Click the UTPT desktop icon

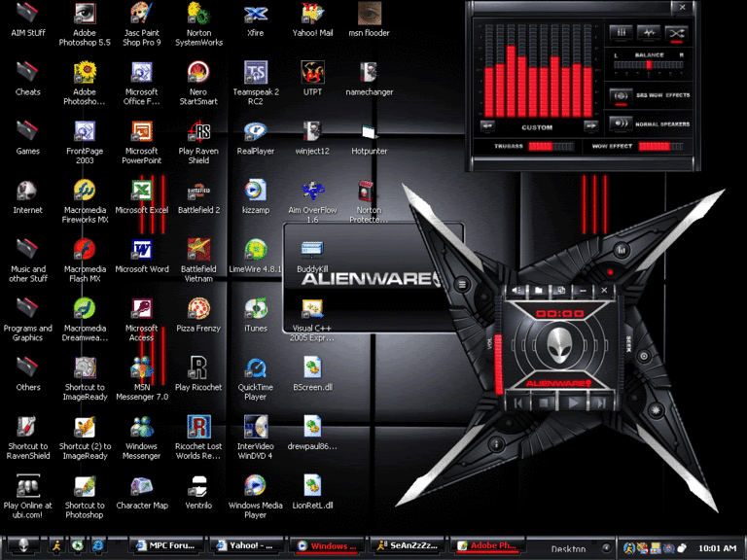click(x=312, y=78)
